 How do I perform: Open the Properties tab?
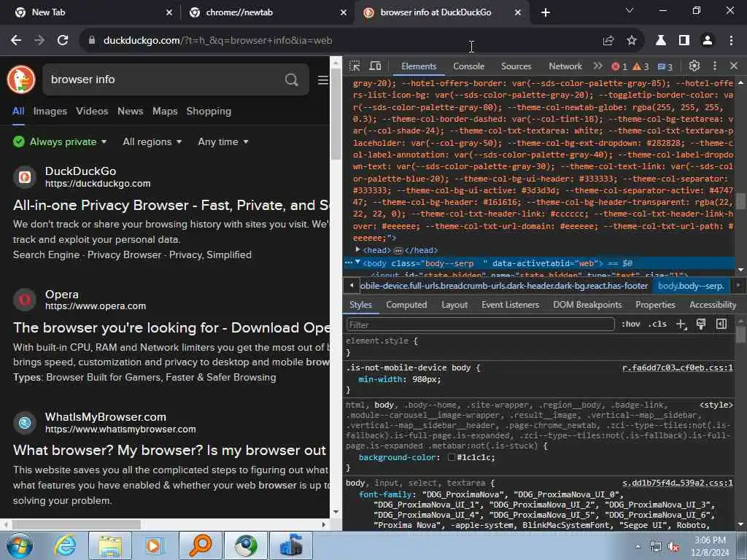(655, 305)
